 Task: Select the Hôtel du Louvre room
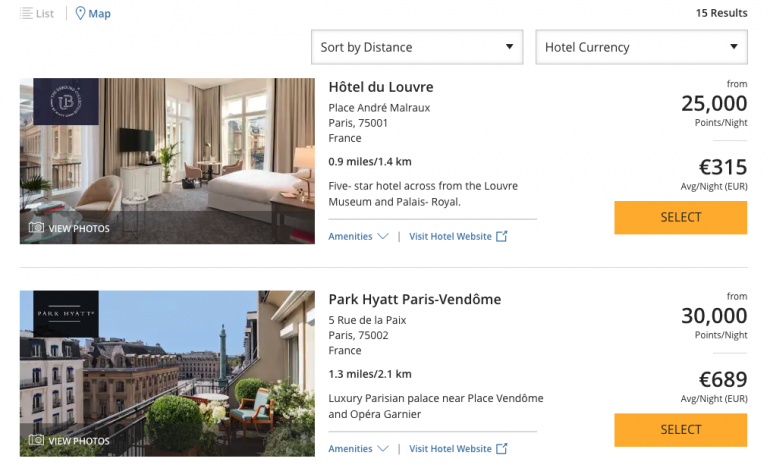680,217
